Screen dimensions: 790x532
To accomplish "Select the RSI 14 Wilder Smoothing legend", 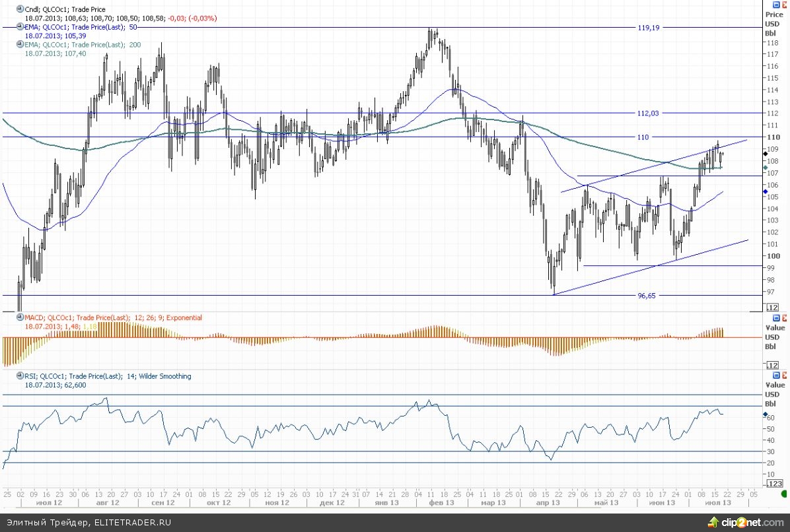I will (x=107, y=376).
